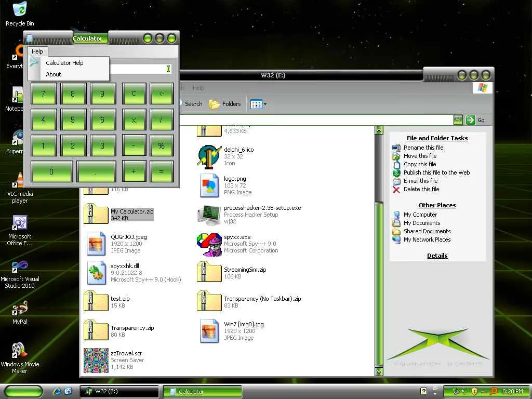Select the zzTrowel.scr screen saver icon

(x=96, y=360)
